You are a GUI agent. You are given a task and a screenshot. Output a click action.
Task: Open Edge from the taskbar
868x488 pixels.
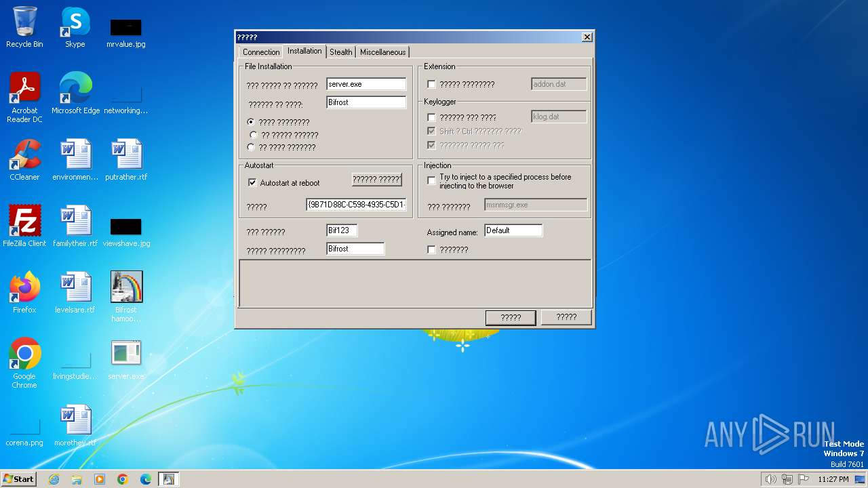[146, 479]
